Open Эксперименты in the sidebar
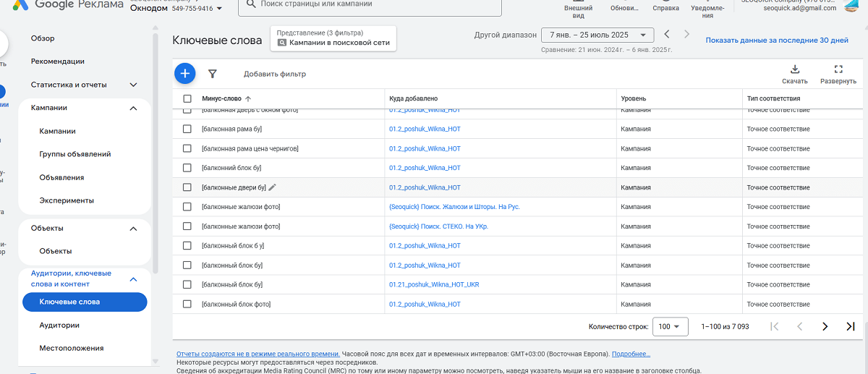868x374 pixels. [67, 200]
